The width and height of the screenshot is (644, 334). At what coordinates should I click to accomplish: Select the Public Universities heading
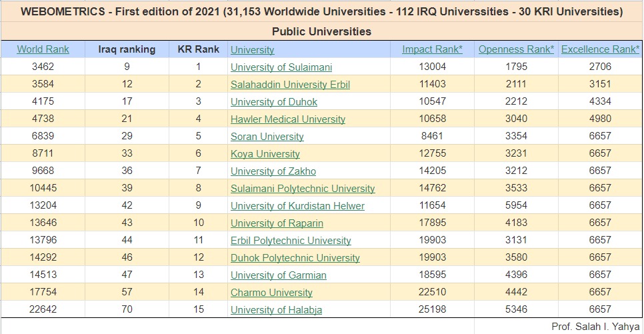click(321, 31)
